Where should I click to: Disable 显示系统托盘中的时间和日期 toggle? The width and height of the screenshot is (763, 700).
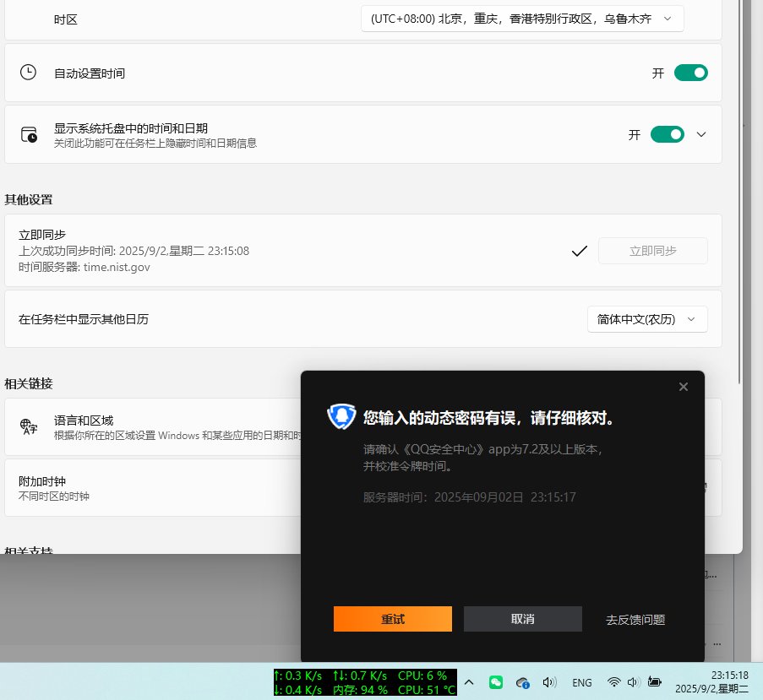pos(667,135)
